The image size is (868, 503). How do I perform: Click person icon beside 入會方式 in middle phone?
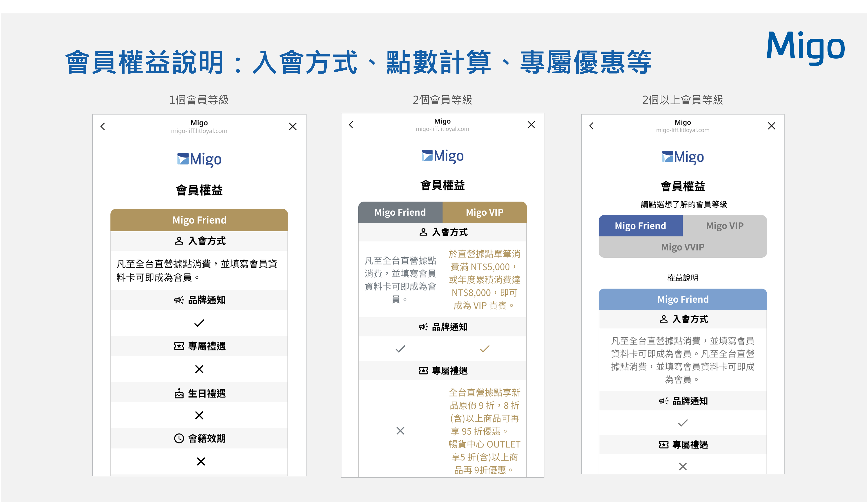[x=423, y=232]
